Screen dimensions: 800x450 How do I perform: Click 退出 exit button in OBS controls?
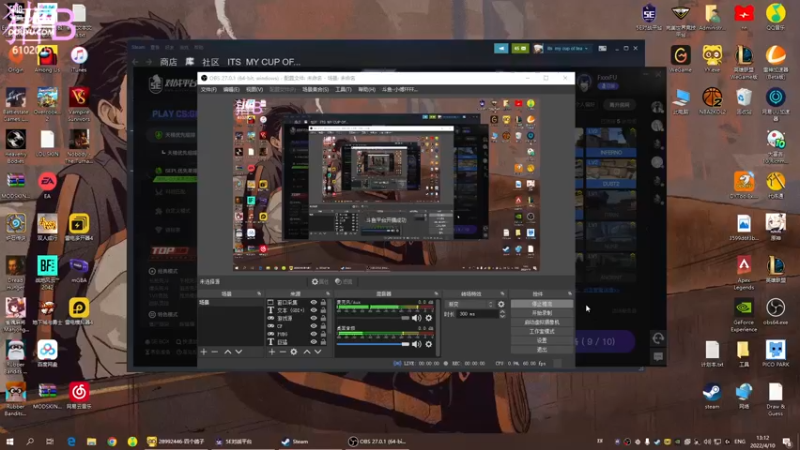(x=542, y=349)
